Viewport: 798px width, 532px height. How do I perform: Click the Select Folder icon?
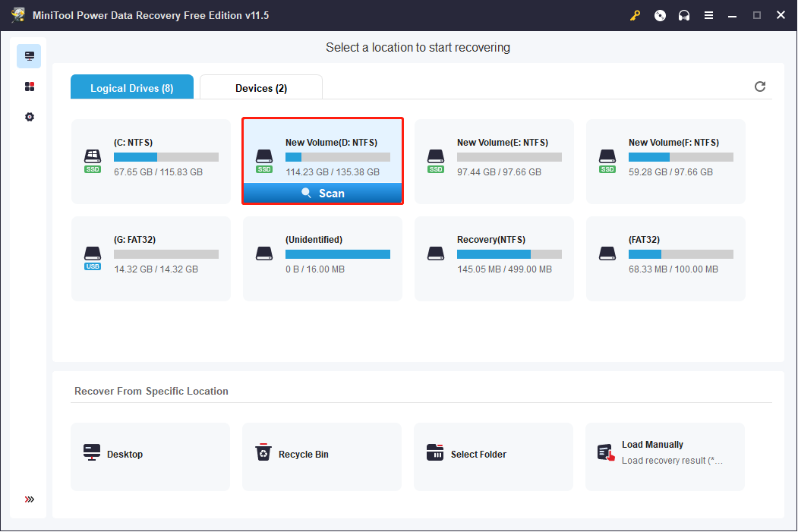(x=435, y=452)
